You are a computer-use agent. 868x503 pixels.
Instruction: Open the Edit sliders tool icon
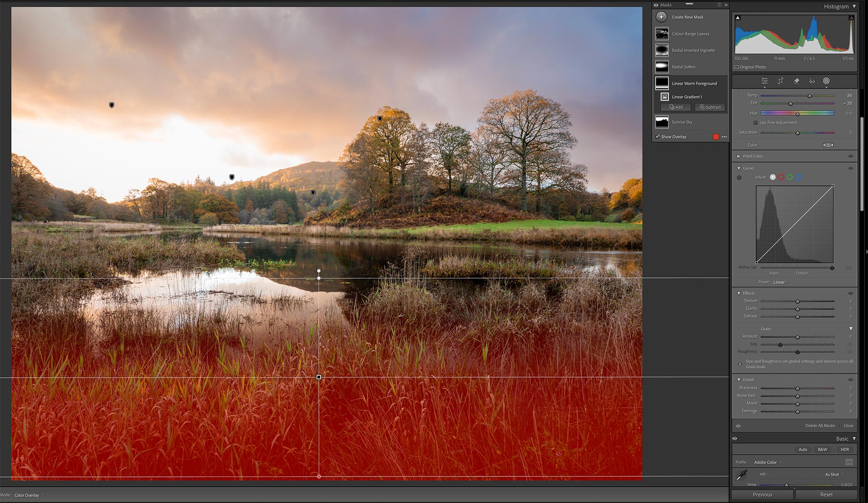[x=764, y=81]
